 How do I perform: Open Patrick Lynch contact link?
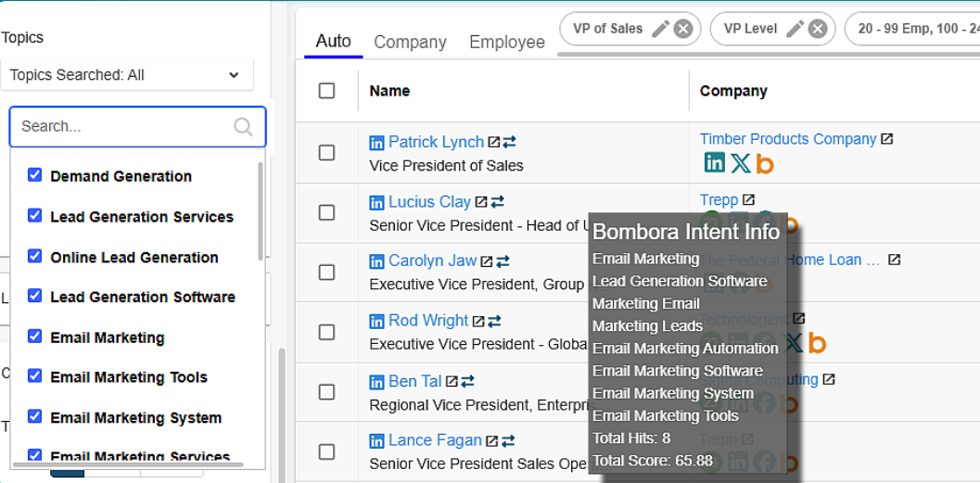pos(437,142)
